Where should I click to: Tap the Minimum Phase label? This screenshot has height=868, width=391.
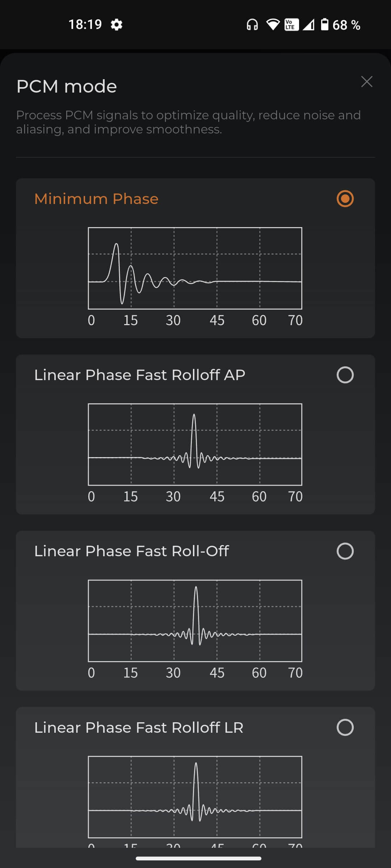point(96,199)
